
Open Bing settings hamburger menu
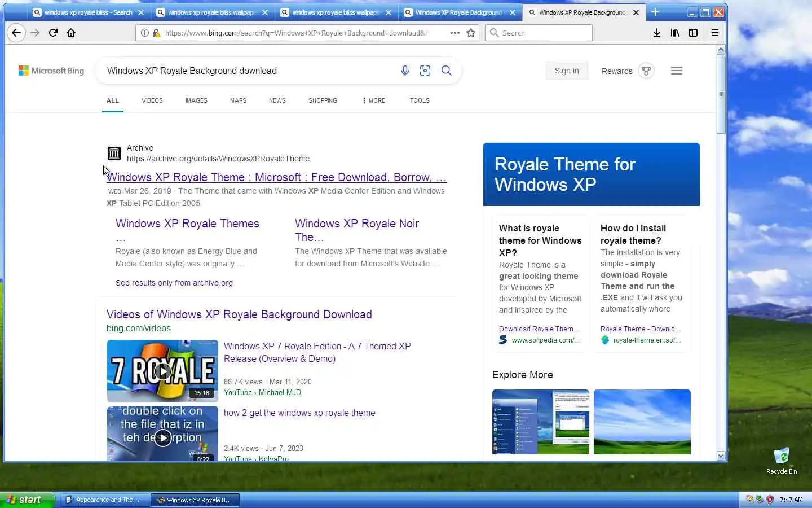(x=677, y=71)
